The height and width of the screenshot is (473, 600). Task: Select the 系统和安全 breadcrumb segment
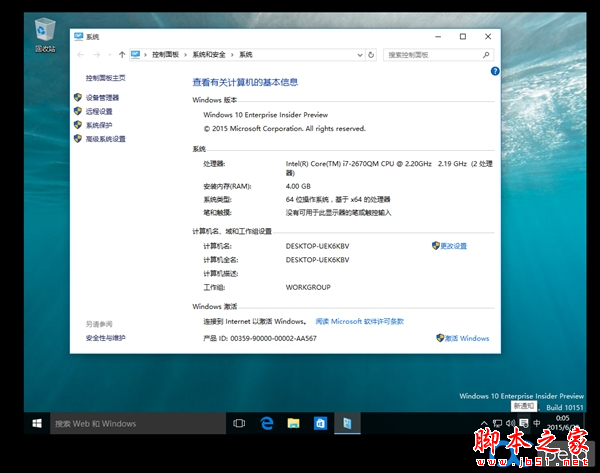209,54
